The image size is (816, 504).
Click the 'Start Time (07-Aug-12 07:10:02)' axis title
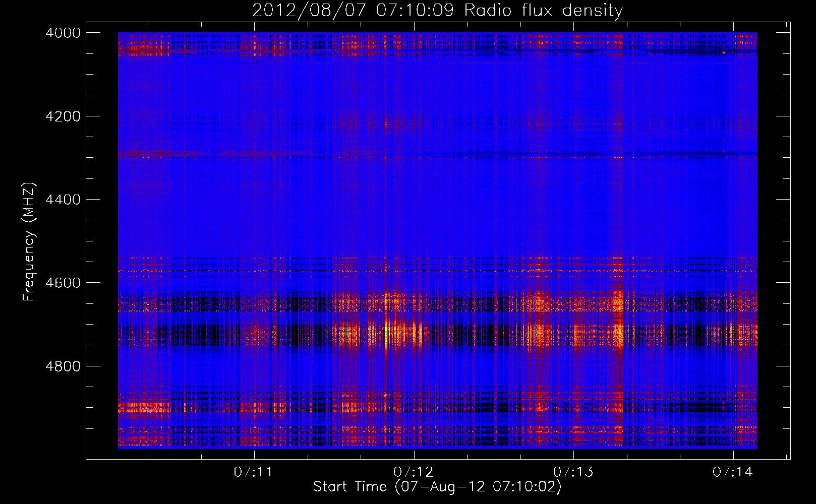(437, 487)
